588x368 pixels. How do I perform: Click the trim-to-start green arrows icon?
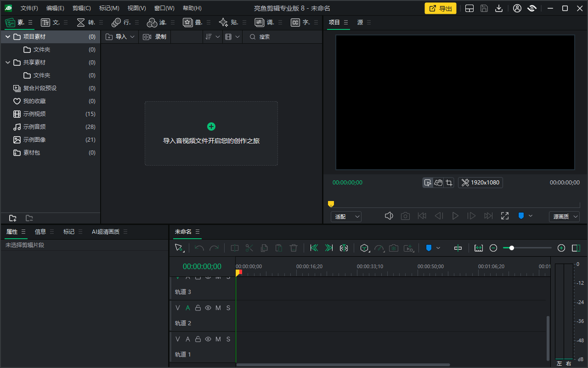tap(314, 248)
